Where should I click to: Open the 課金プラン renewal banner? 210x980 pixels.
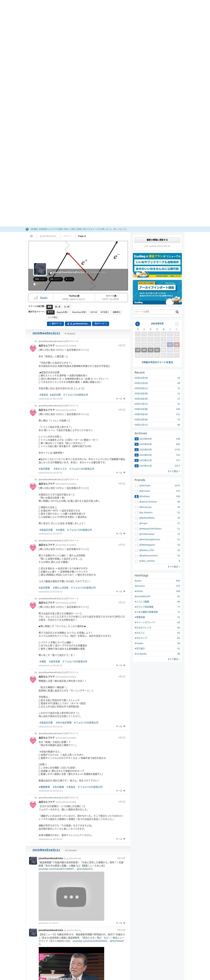point(157,265)
